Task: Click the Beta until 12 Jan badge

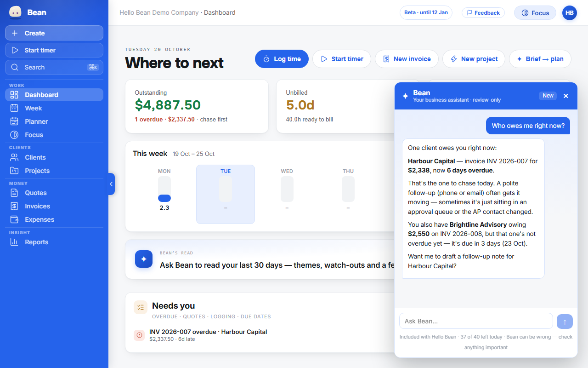Action: 426,12
